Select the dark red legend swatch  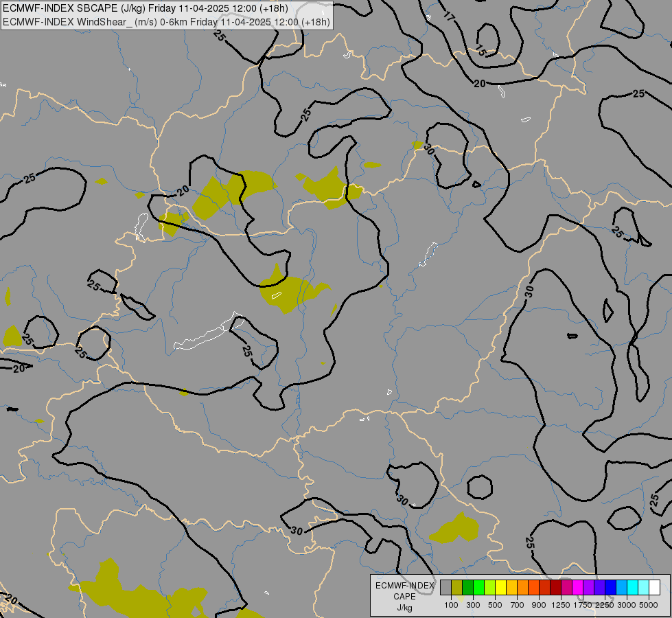click(555, 588)
